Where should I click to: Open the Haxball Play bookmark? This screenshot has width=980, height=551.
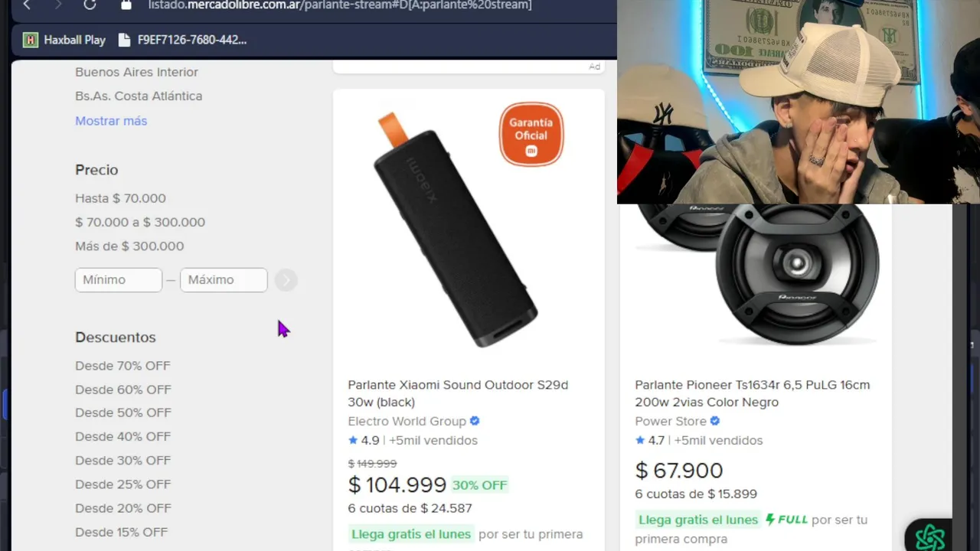[65, 40]
